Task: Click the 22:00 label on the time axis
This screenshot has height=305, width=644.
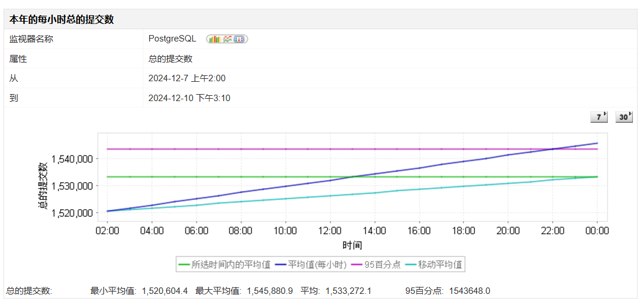Action: pos(552,231)
